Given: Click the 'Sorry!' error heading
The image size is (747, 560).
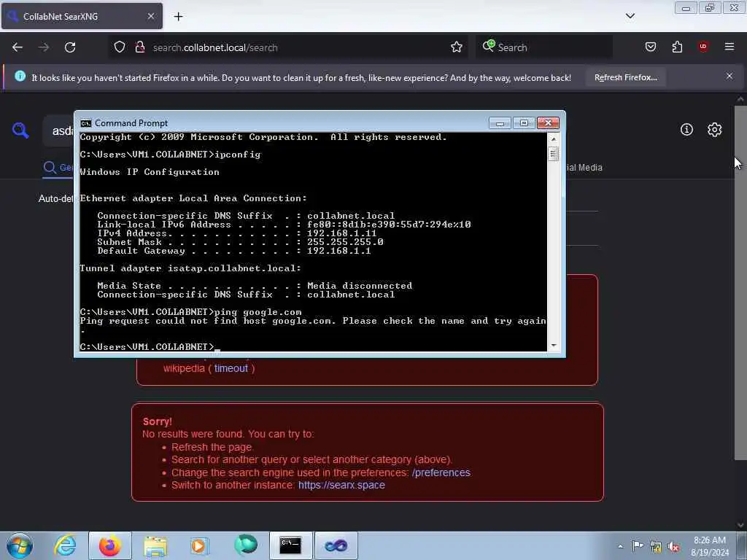Looking at the screenshot, I should tap(158, 421).
